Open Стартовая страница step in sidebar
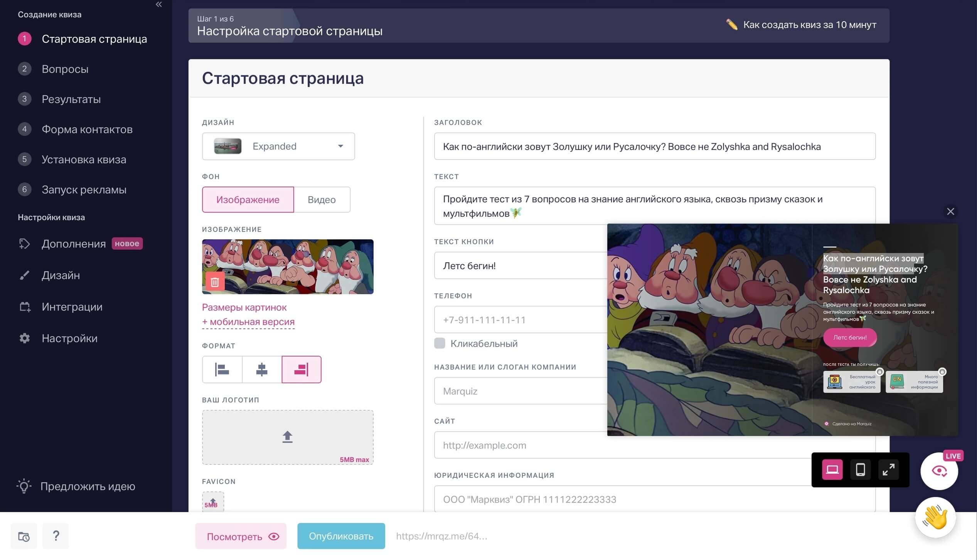Screen dimensions: 977x560 (94, 39)
